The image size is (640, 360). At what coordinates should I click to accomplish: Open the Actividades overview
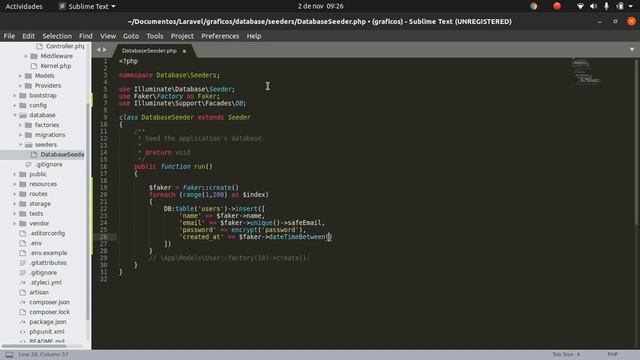[24, 6]
